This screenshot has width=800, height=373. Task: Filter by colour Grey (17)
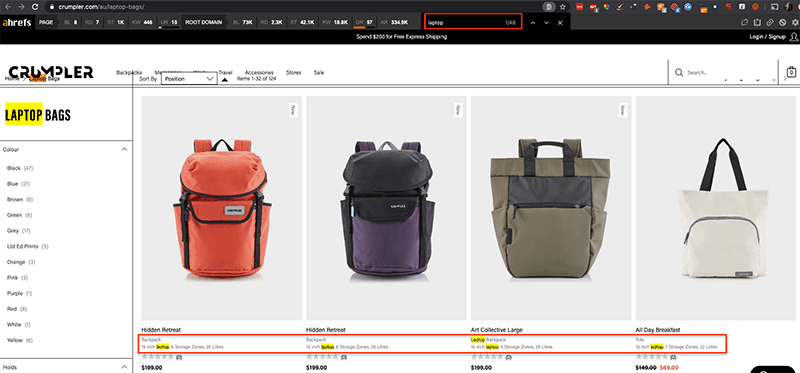pos(19,231)
